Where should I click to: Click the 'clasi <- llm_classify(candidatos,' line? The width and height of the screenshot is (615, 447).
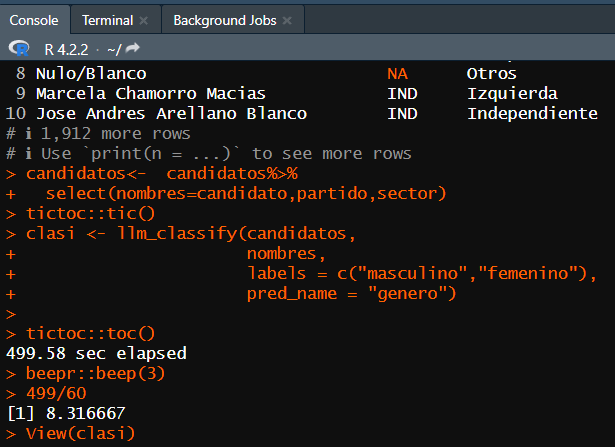point(191,233)
